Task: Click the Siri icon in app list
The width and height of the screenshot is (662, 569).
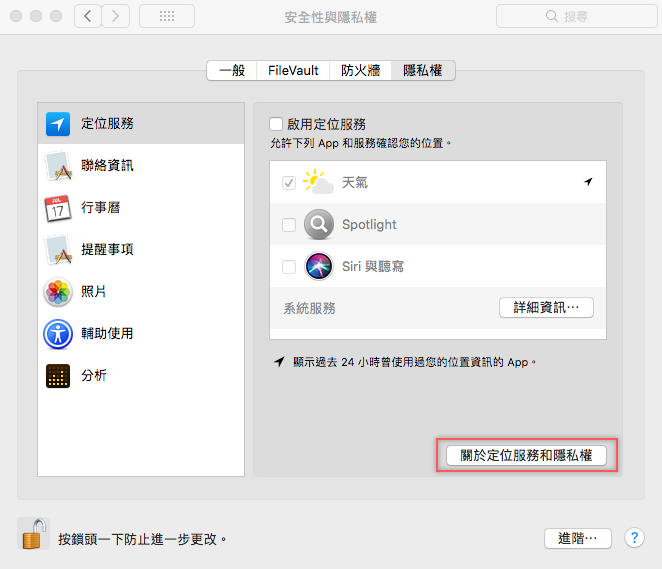Action: pos(319,266)
